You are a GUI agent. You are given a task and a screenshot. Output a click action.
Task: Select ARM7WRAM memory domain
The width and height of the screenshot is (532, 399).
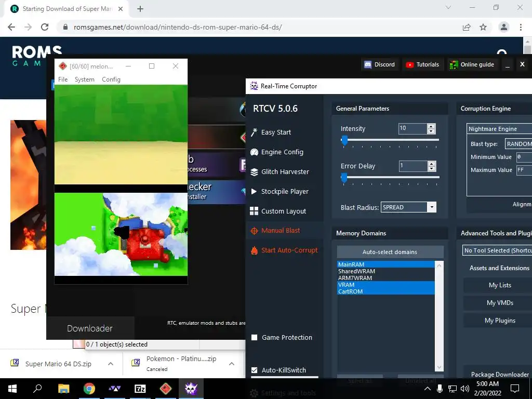pos(386,278)
